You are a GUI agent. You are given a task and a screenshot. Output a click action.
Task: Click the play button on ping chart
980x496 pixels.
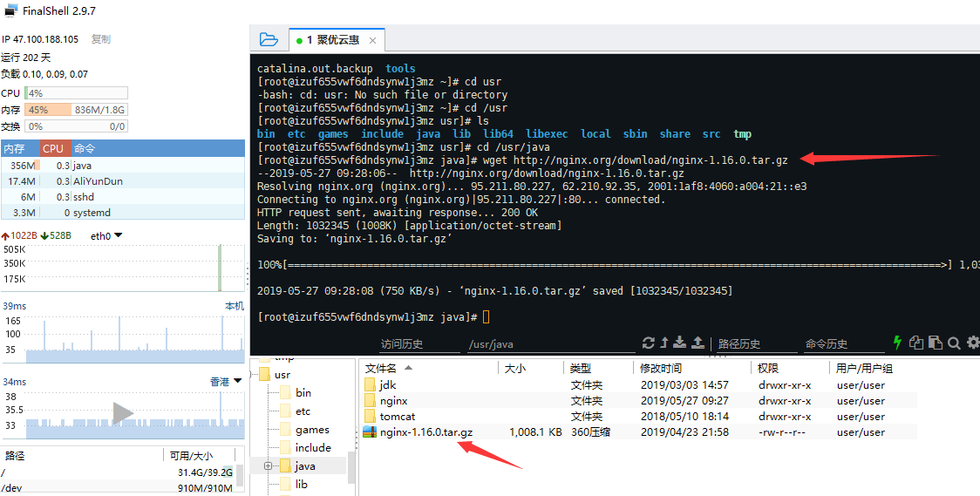pyautogui.click(x=123, y=413)
